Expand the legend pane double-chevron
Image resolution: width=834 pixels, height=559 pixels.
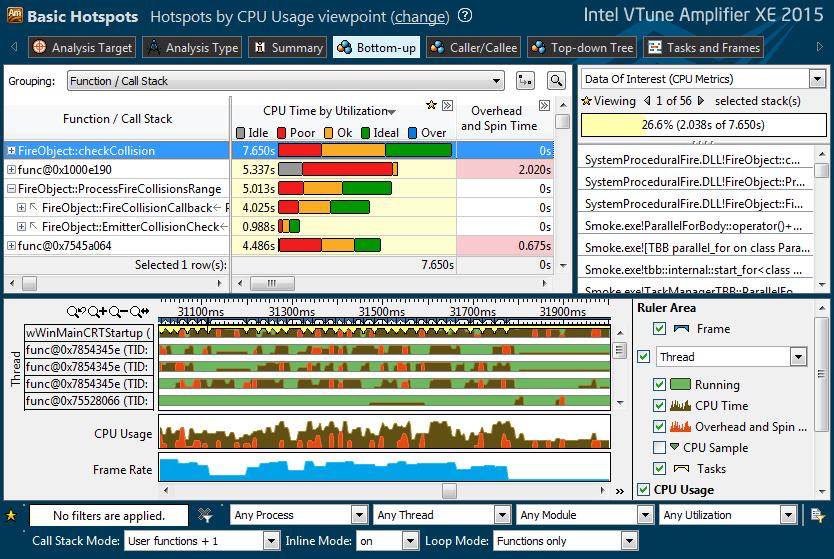click(620, 491)
